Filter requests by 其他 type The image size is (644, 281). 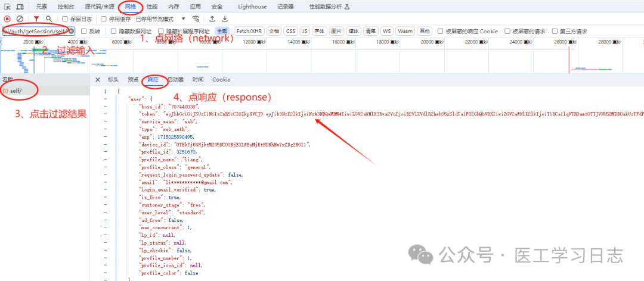(x=425, y=31)
